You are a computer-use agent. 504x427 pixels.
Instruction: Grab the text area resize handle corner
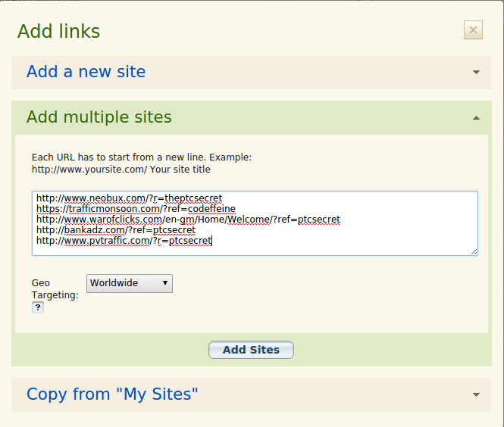coord(474,252)
